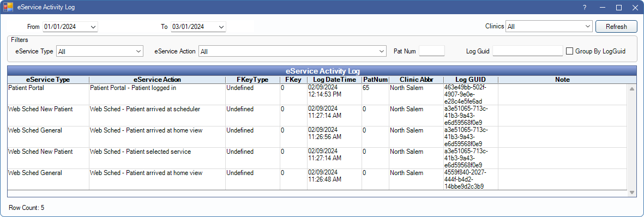Click the Log GUID column header
644x217 pixels.
tap(471, 80)
